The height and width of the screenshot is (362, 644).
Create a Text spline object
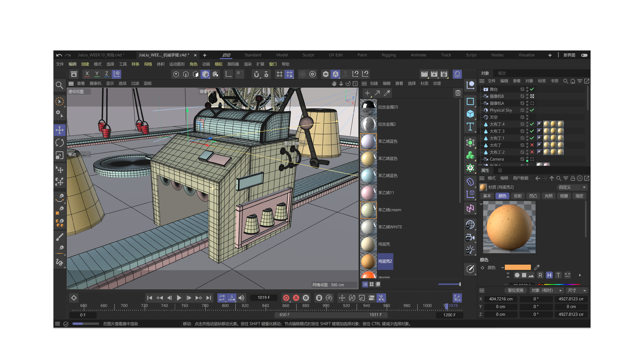click(470, 127)
